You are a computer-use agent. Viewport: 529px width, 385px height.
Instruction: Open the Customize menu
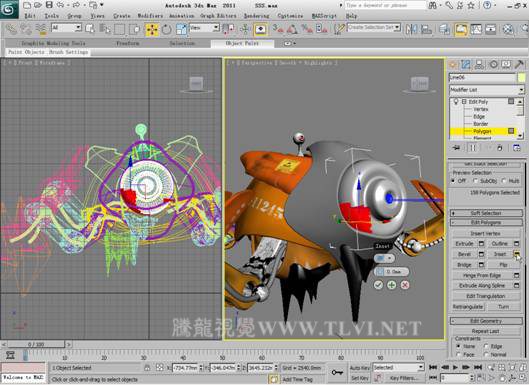pyautogui.click(x=290, y=16)
